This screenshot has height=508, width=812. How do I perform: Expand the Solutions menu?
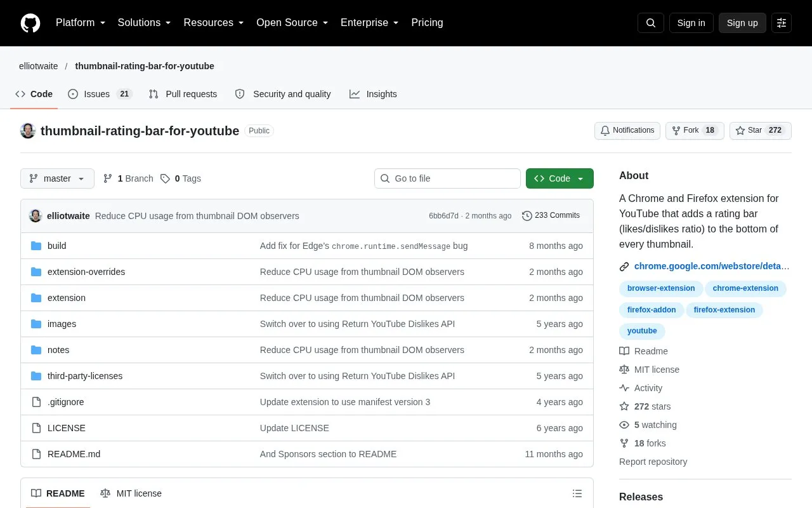pos(145,23)
